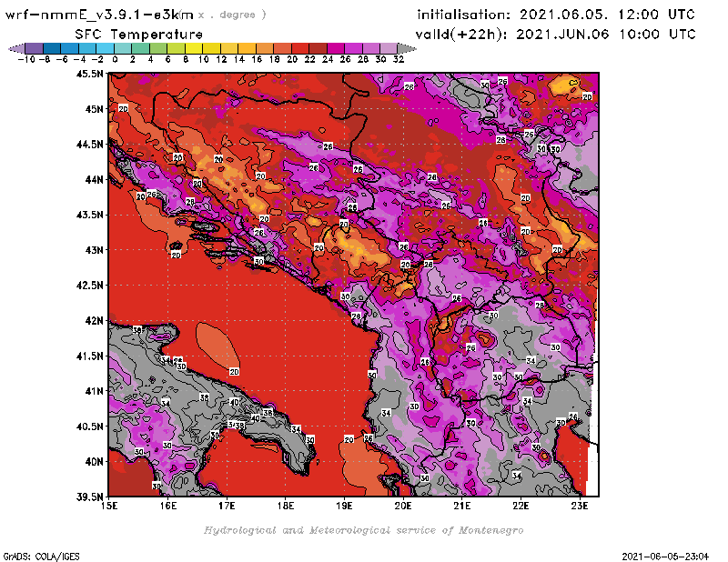Screen dimensions: 728x562
Task: Click the '42.5N' latitude axis label
Action: coord(89,286)
